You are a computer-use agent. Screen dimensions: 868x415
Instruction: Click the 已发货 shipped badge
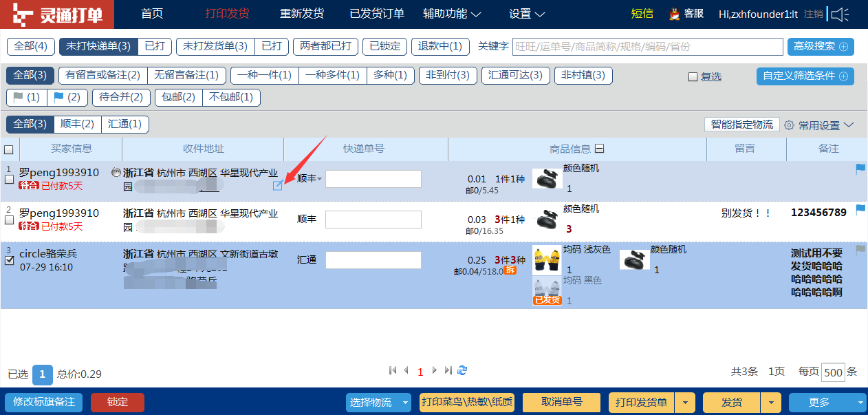547,300
